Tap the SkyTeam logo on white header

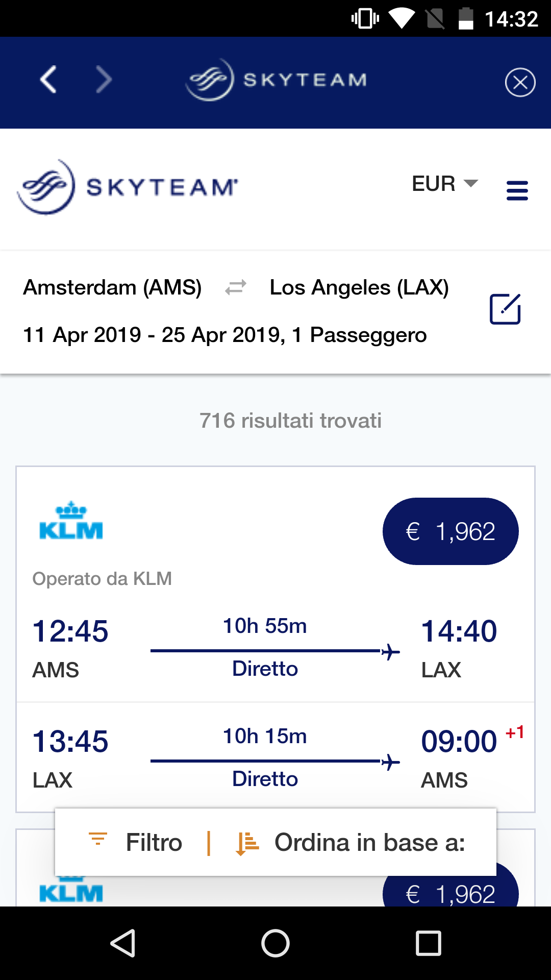coord(128,187)
